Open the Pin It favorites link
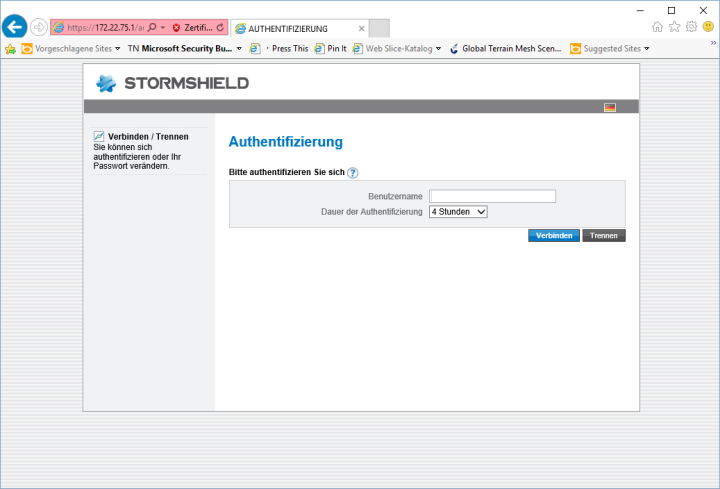Screen dimensions: 720x489 coord(330,48)
